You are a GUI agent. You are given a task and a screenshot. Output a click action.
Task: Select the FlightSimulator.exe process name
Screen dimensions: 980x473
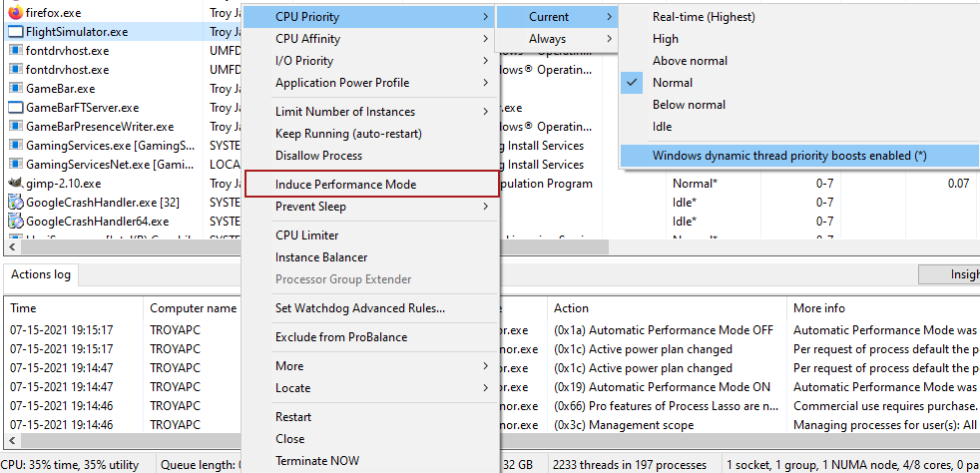pos(78,31)
